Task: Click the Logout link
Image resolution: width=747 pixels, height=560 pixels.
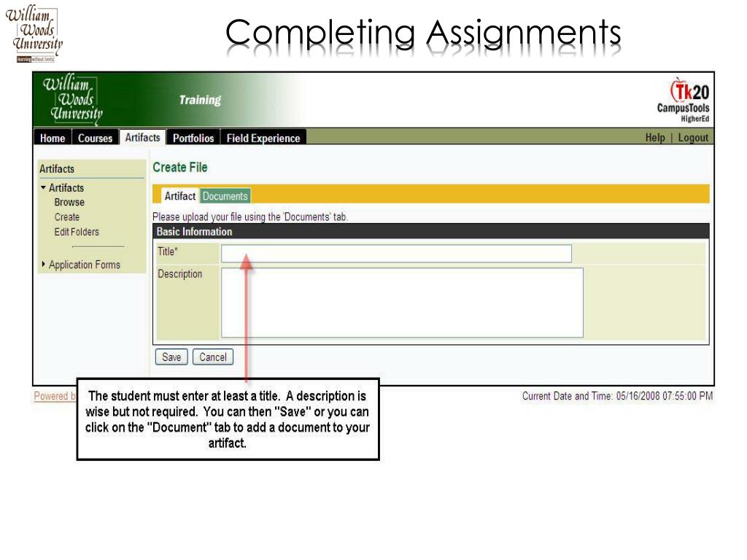Action: [x=693, y=138]
